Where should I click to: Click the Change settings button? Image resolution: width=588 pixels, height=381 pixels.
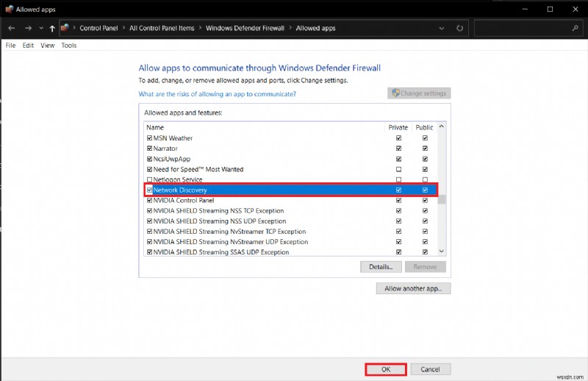(x=419, y=93)
